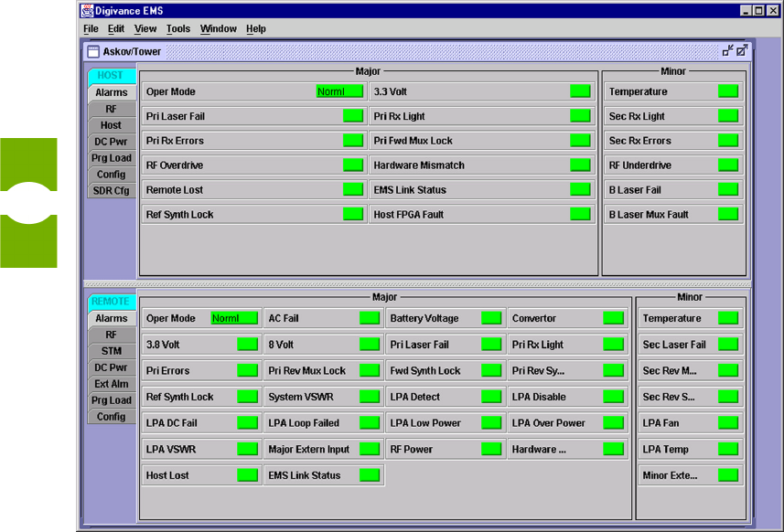Click the LPA Detect indicator
The height and width of the screenshot is (532, 784).
[491, 397]
